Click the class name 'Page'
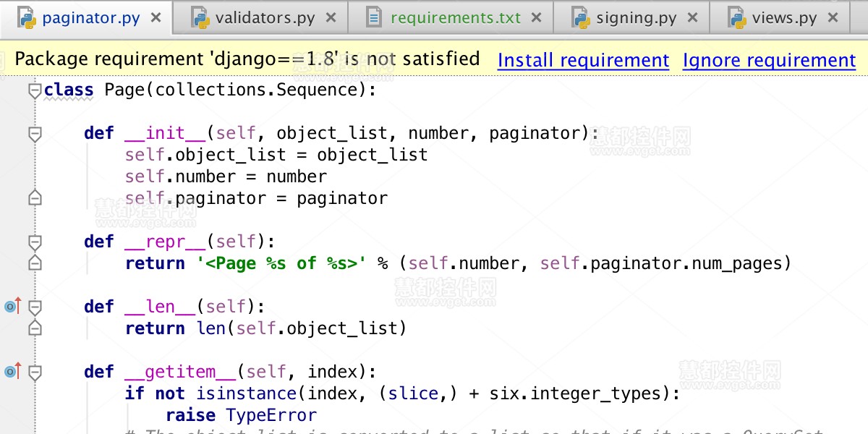The width and height of the screenshot is (868, 434). (124, 90)
